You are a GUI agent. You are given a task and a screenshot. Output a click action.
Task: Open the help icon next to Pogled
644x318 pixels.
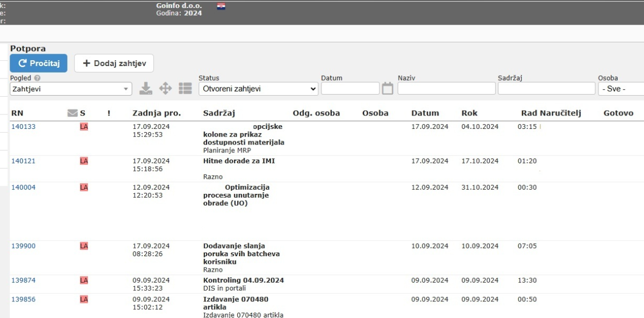(37, 78)
